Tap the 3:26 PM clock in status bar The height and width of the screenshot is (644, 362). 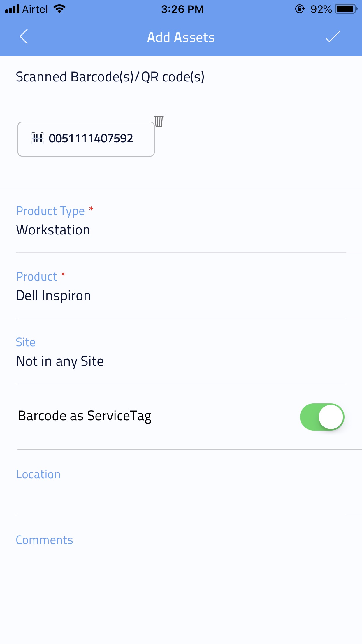[182, 9]
